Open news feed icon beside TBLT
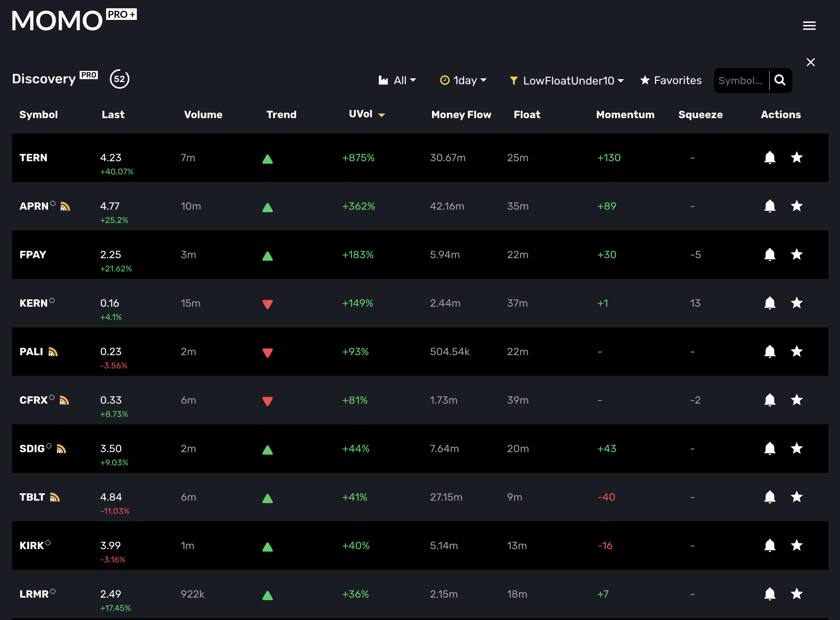Image resolution: width=840 pixels, height=620 pixels. (x=55, y=497)
